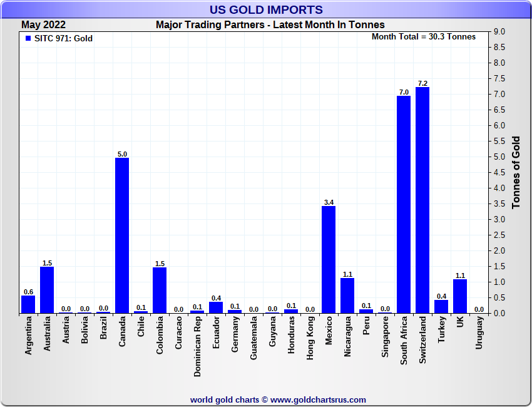
Task: Open the www.goldchartsrus.com footer link
Action: pos(318,399)
